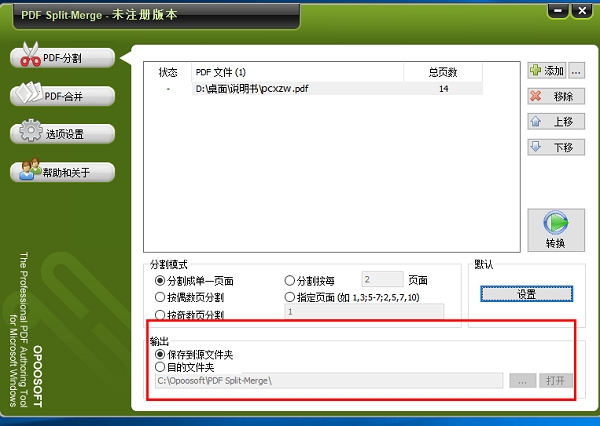Click the page count 14 cell
This screenshot has height=426, width=600.
coord(443,89)
